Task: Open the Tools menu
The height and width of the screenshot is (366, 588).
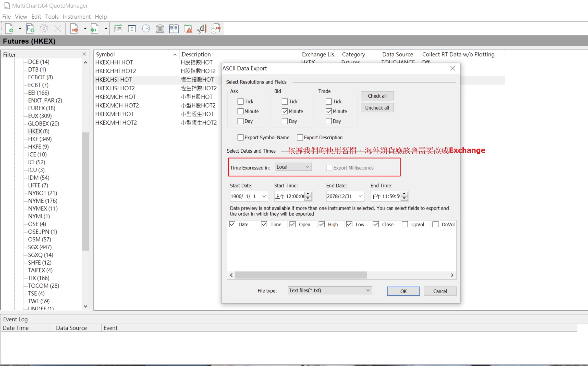Action: click(52, 17)
